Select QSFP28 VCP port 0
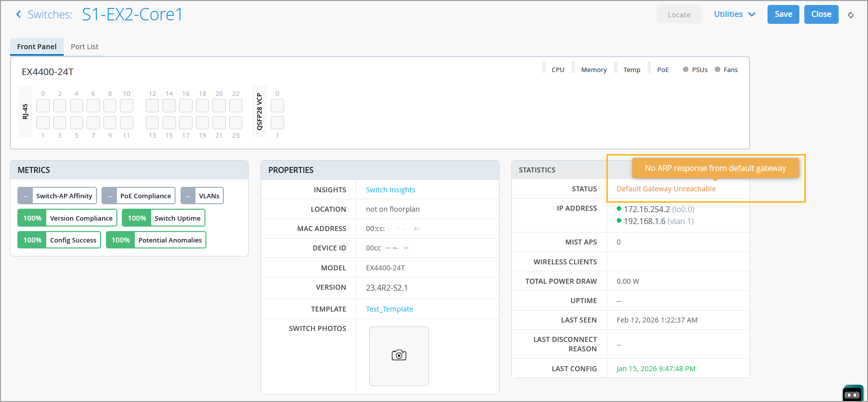 point(277,105)
